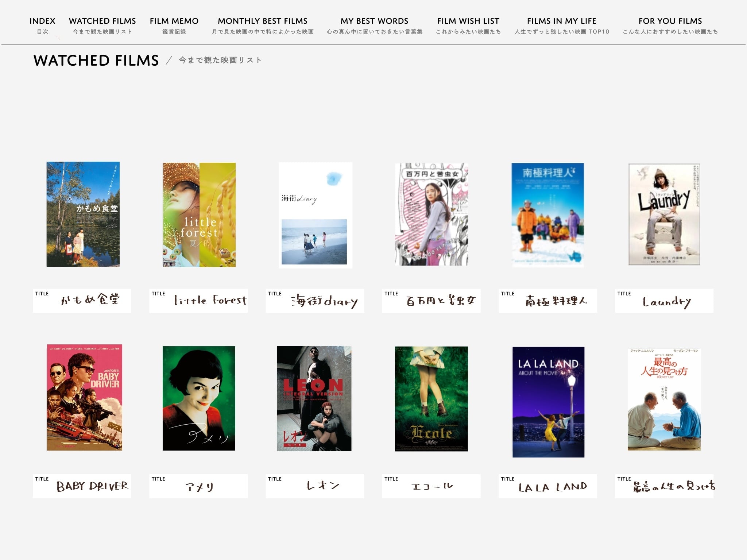Open the 海街diary poster image
The height and width of the screenshot is (560, 747).
coord(315,215)
